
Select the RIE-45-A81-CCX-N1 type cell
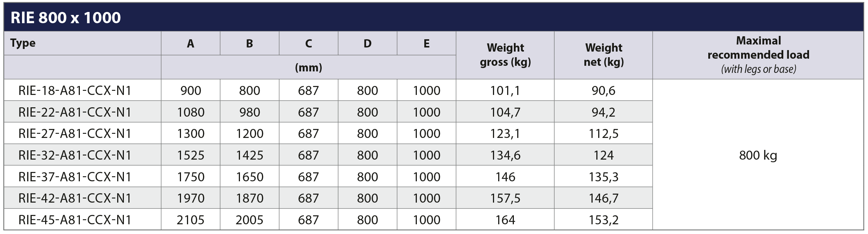tap(82, 219)
